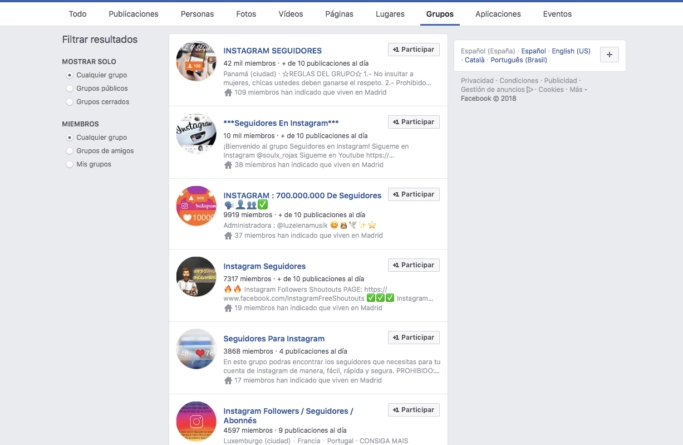Select the Grupos cerrados radio option
This screenshot has width=683, height=445.
click(69, 102)
